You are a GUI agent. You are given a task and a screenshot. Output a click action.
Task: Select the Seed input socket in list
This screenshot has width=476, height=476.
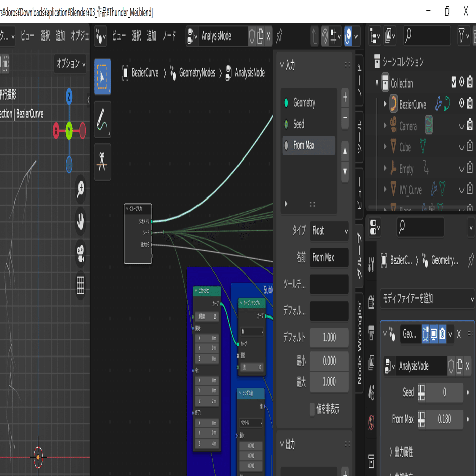[x=309, y=124]
